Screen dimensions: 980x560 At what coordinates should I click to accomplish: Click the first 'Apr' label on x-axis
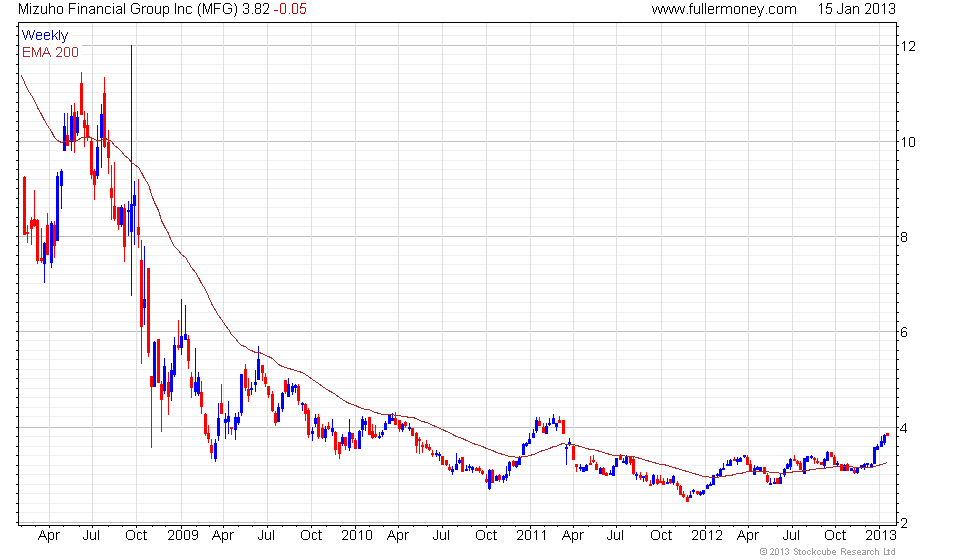(x=49, y=536)
